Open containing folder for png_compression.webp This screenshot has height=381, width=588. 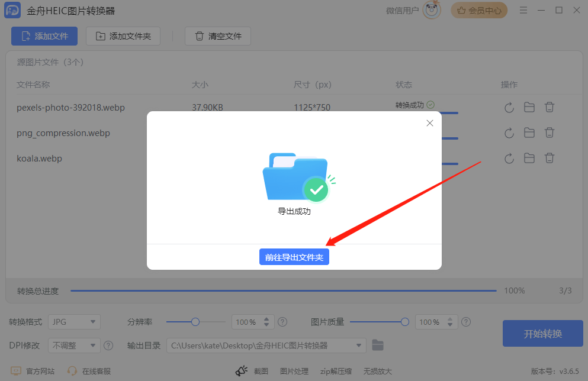pos(529,133)
